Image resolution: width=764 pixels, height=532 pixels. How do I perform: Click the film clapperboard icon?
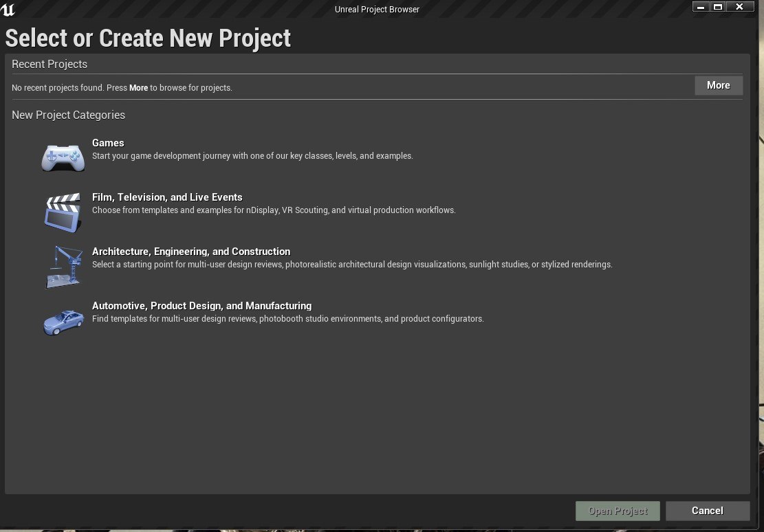[x=63, y=212]
